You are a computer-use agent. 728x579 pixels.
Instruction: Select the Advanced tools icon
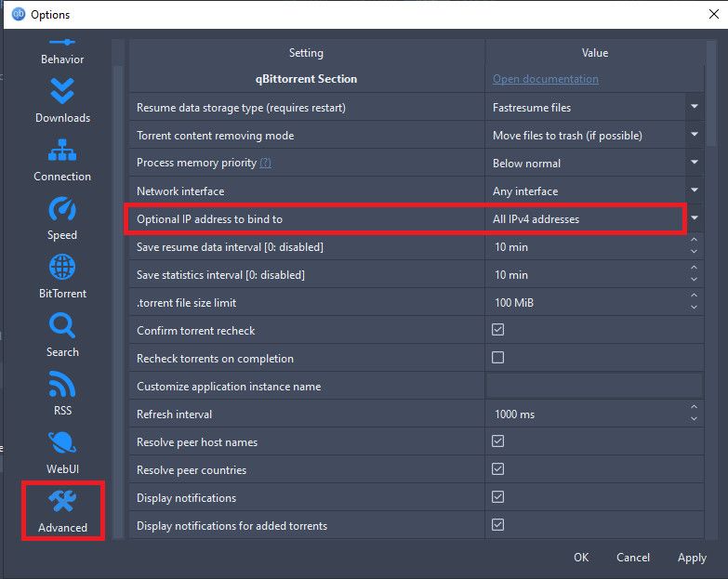point(62,501)
